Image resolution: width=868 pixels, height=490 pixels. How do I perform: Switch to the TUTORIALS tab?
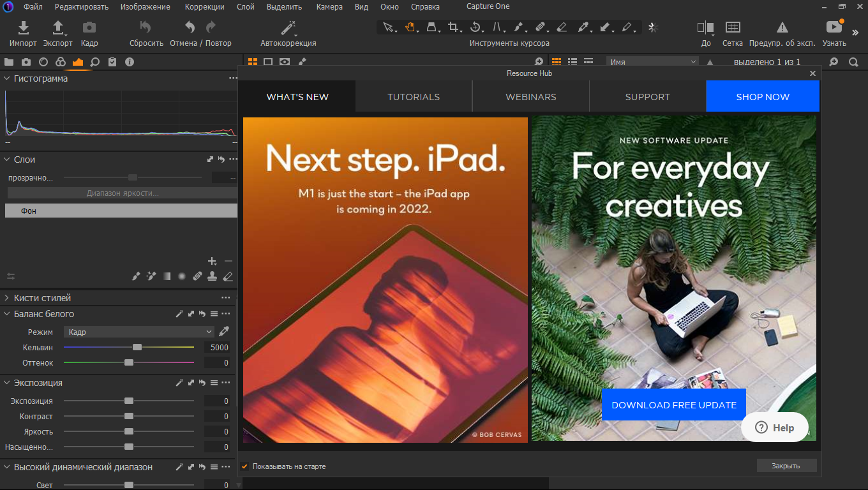[x=414, y=97]
